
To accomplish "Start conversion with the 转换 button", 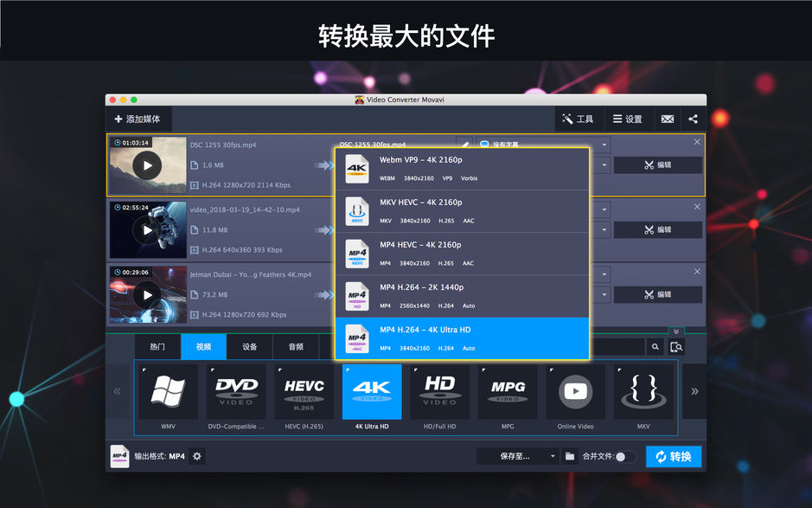I will [674, 456].
